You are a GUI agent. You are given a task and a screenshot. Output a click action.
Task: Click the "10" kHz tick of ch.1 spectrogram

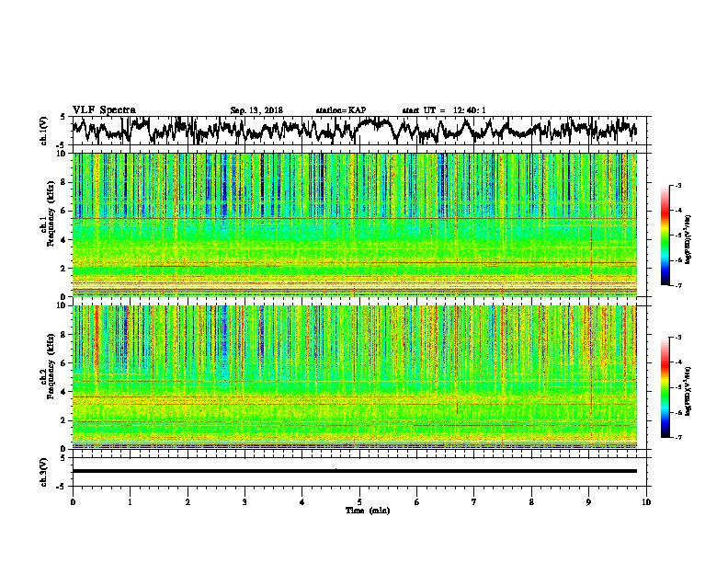pos(63,154)
